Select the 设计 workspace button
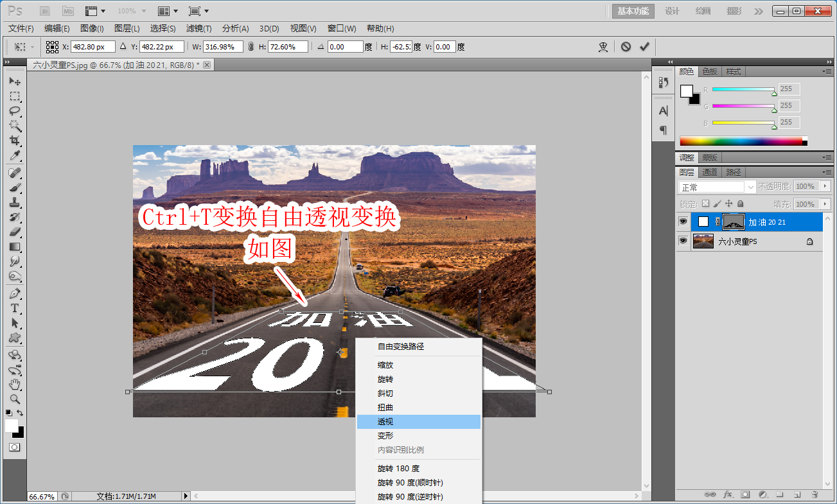837x504 pixels. coord(672,11)
